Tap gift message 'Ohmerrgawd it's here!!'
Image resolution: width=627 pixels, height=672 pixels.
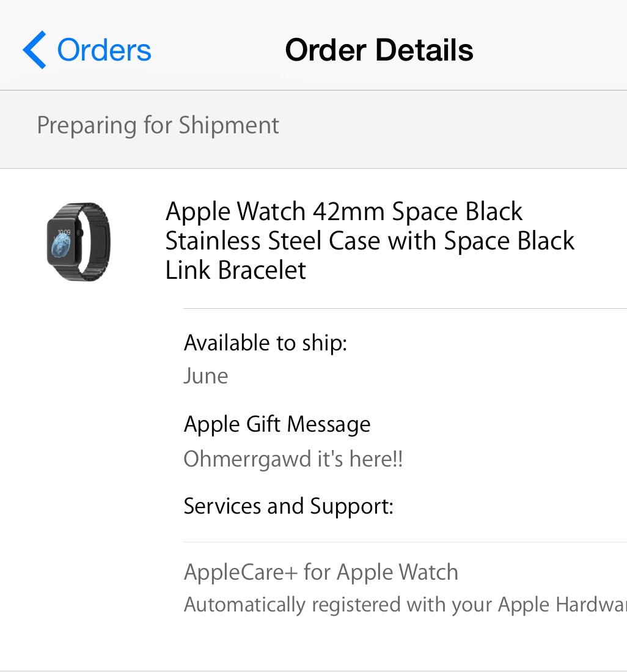click(x=293, y=459)
